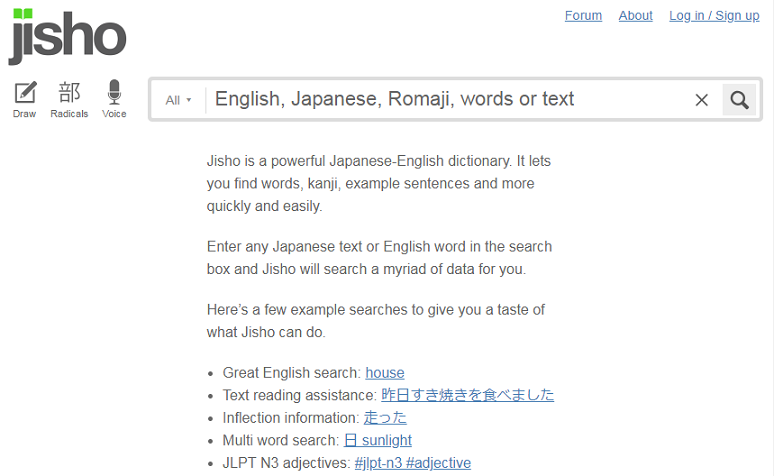The width and height of the screenshot is (774, 476).
Task: Click the 'Inflection information:' label text
Action: (x=291, y=418)
